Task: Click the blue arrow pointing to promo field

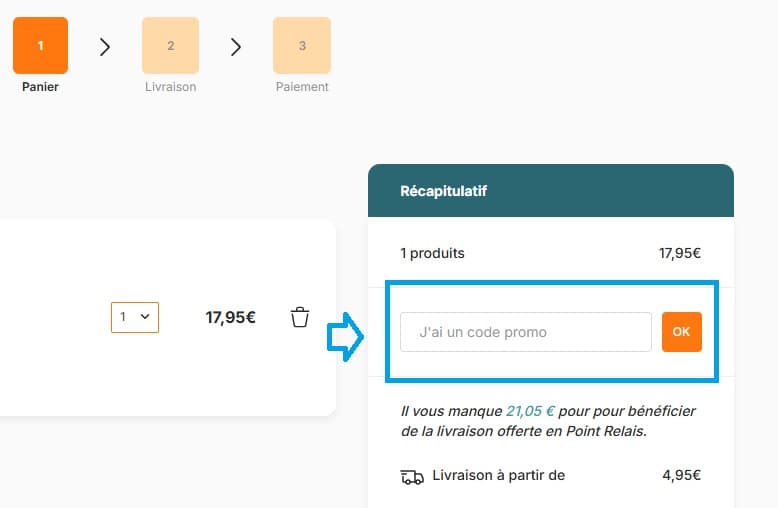Action: coord(345,336)
